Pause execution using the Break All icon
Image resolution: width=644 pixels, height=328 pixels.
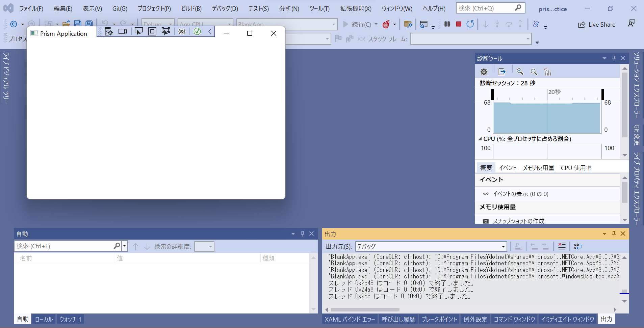[x=447, y=24]
